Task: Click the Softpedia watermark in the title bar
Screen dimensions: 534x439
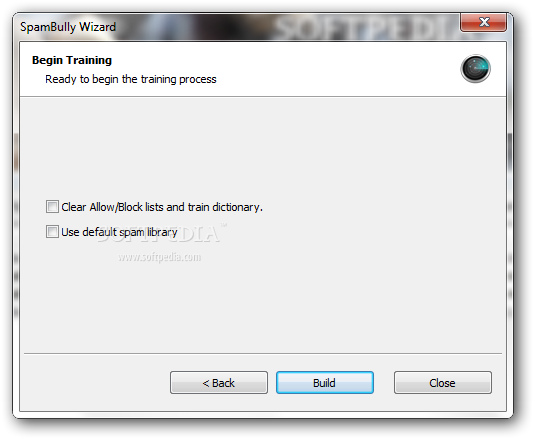Action: [366, 28]
